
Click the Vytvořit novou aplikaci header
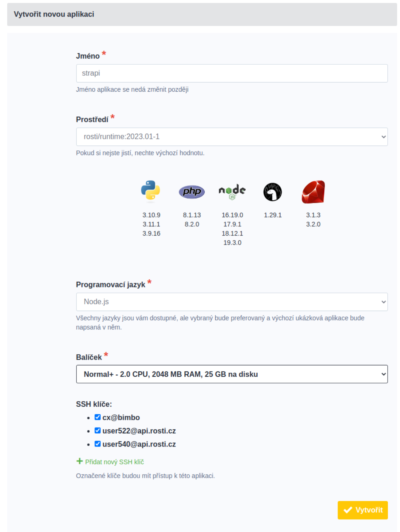(x=54, y=14)
